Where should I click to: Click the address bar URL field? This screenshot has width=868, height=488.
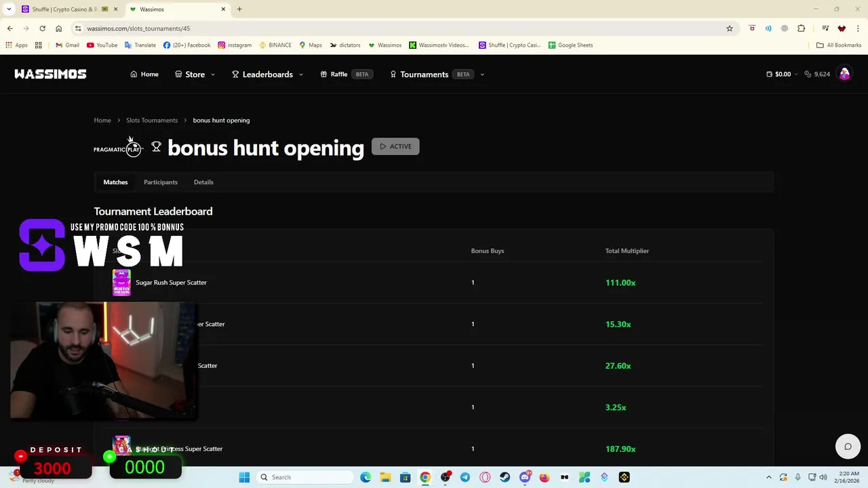click(400, 28)
